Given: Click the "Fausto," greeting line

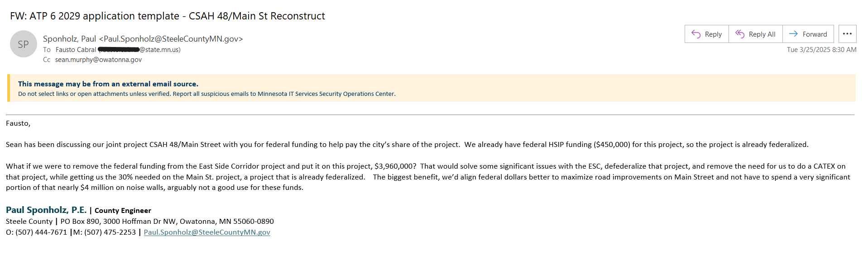Looking at the screenshot, I should click(18, 123).
